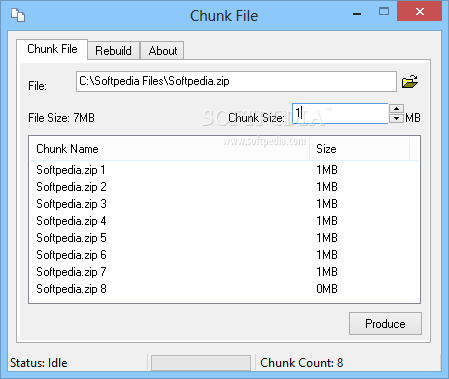
Task: Increase chunk size with up arrow
Action: pyautogui.click(x=396, y=109)
